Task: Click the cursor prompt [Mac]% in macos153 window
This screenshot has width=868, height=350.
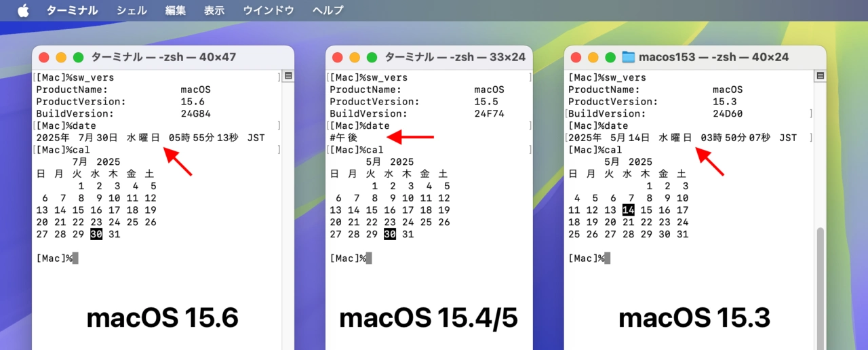Action: pos(587,258)
